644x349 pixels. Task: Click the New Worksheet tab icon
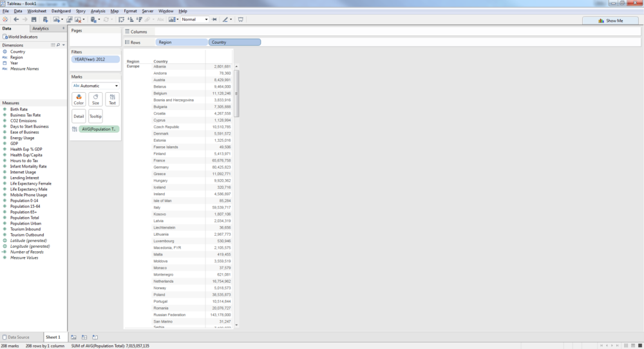pyautogui.click(x=74, y=337)
